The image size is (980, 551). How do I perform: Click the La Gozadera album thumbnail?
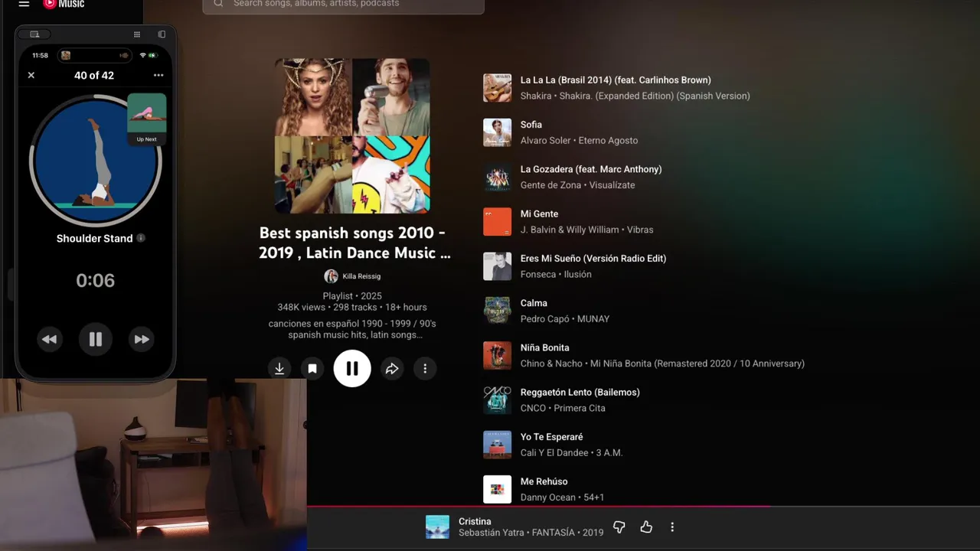point(497,178)
